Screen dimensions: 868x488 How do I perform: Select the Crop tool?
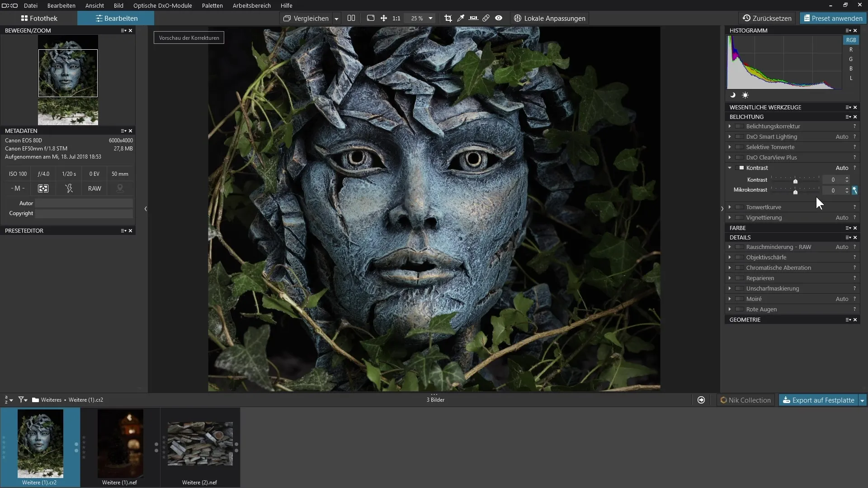pyautogui.click(x=448, y=18)
